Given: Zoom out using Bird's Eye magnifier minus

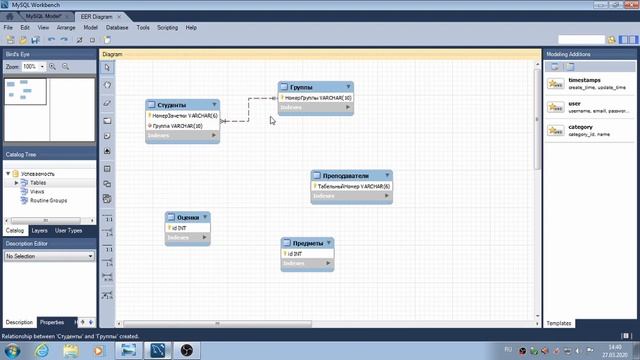Looking at the screenshot, I should [x=65, y=67].
